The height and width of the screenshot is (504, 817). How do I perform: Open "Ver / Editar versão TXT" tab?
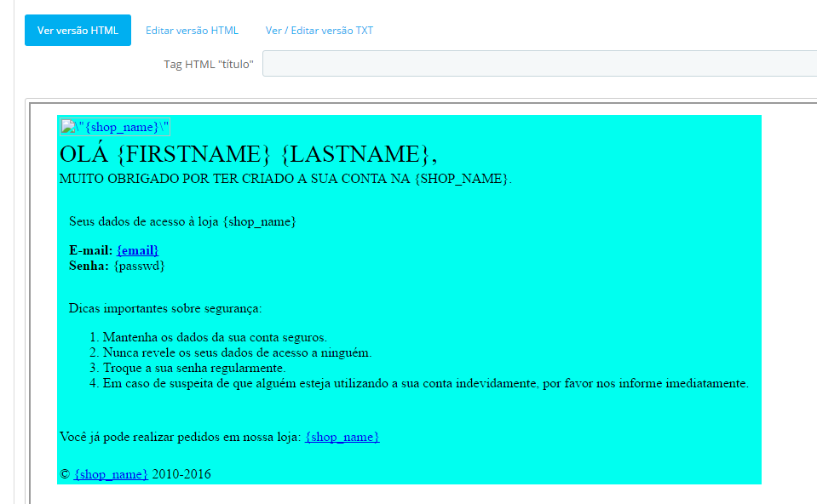319,30
